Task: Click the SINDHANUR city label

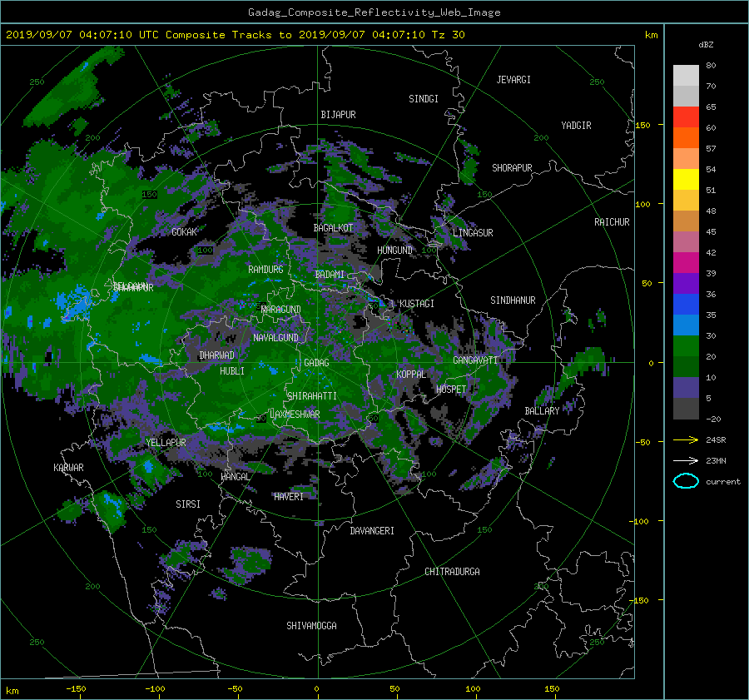Action: 513,300
